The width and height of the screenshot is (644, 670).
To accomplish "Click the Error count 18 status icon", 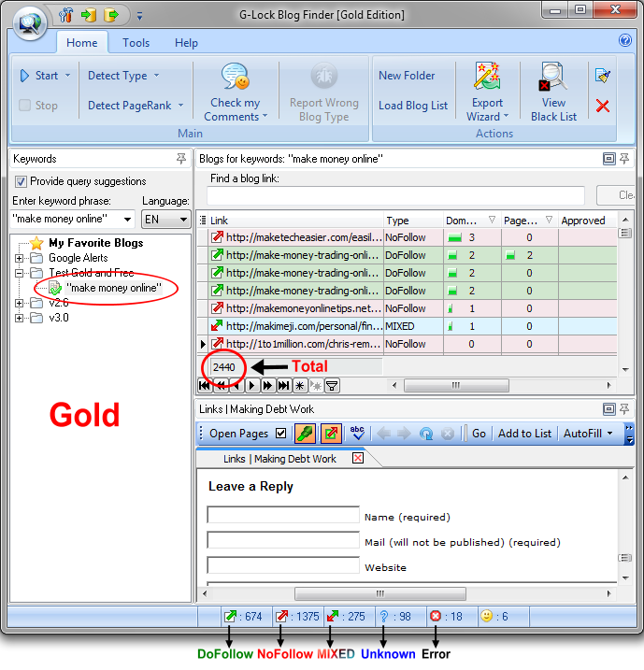I will point(436,616).
